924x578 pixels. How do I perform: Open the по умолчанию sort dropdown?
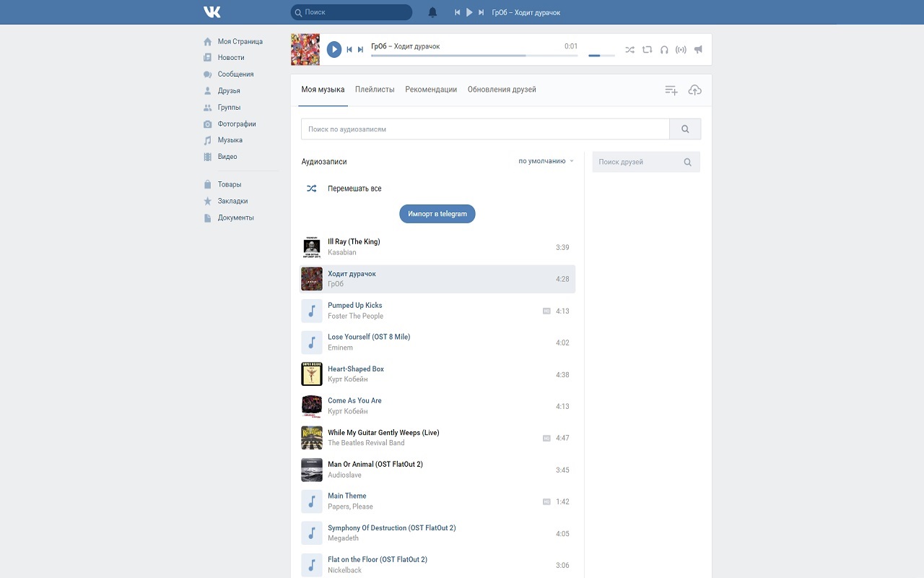pyautogui.click(x=546, y=161)
